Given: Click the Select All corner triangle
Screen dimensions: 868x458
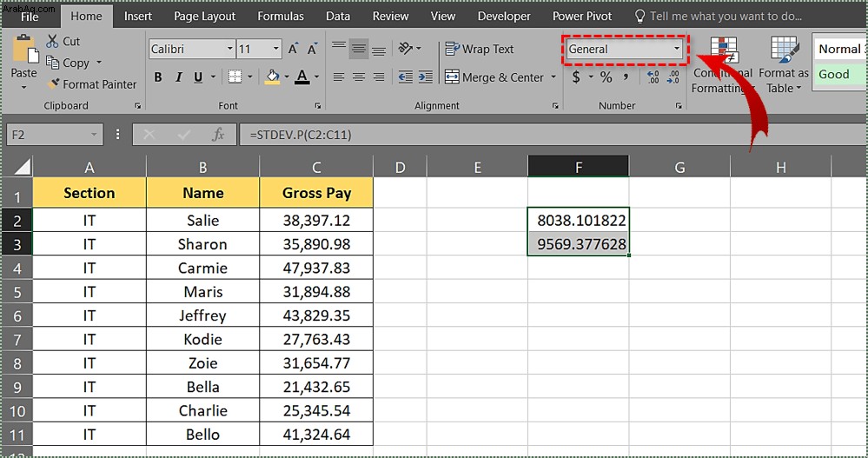Looking at the screenshot, I should click(21, 166).
